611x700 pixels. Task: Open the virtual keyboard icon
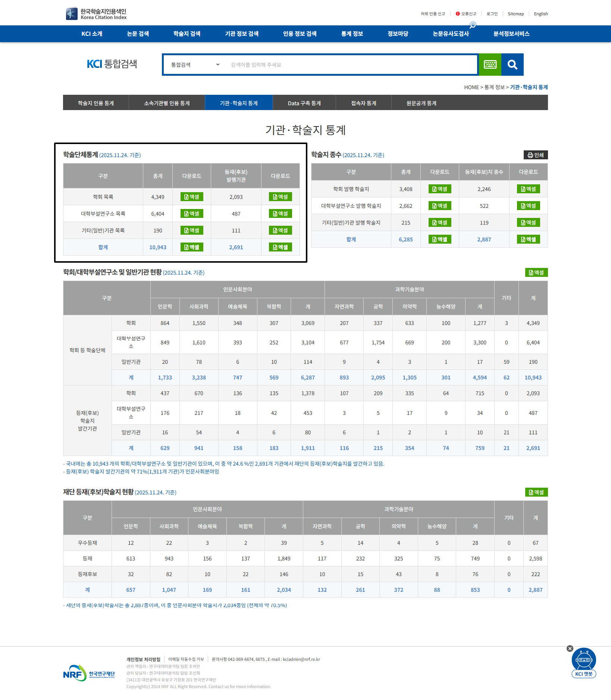tap(490, 65)
